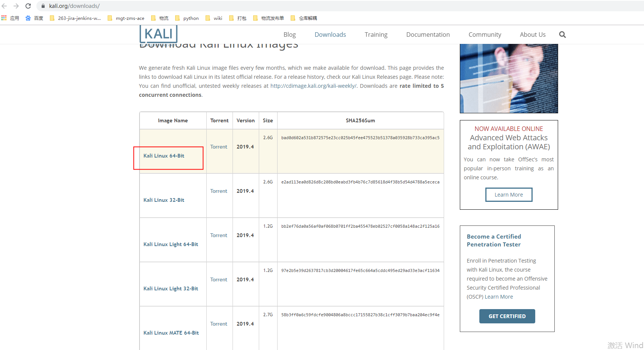The width and height of the screenshot is (644, 350).
Task: Click the GET CERTIFIED button
Action: tap(507, 316)
